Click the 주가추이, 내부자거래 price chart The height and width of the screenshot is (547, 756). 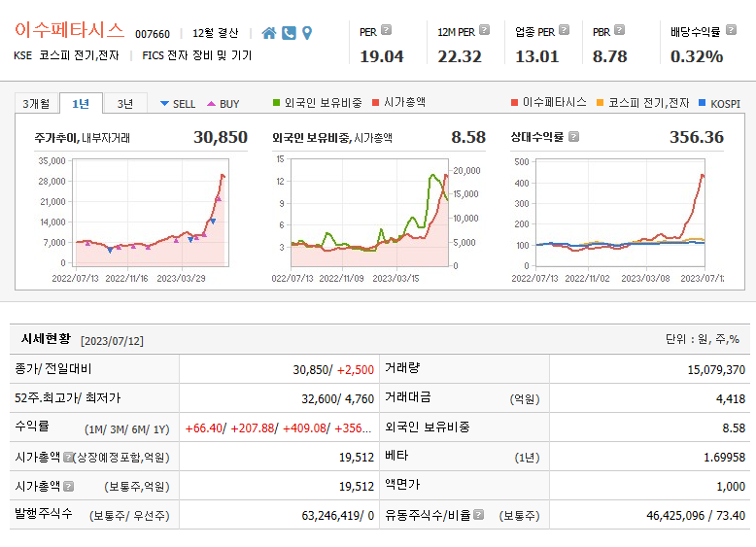tap(150, 213)
